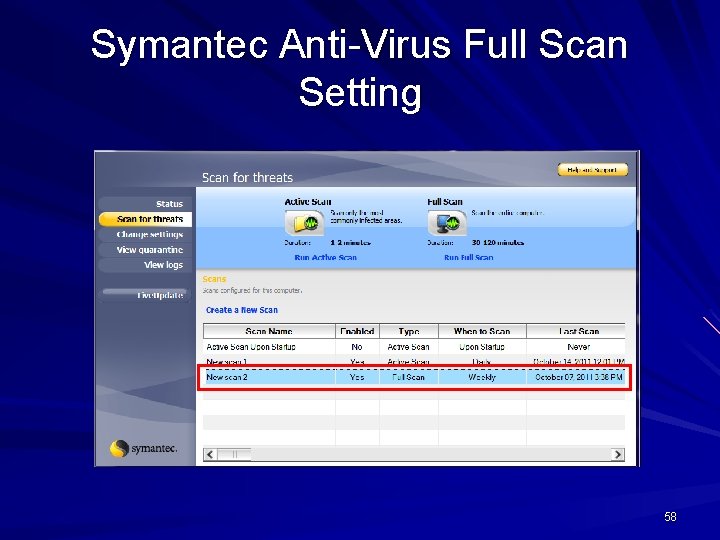Screen dimensions: 720x540
Task: Click the horizontal scrollbar thumb
Action: (234, 454)
